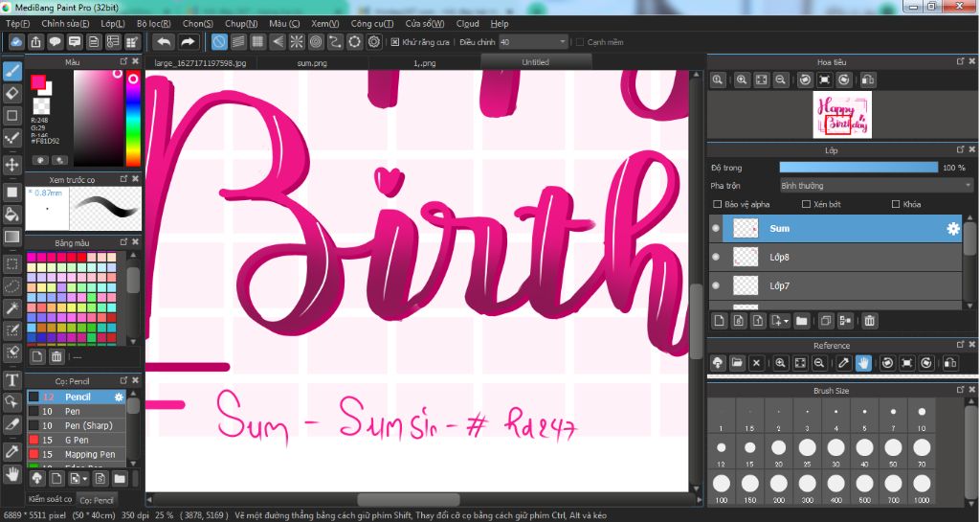Select the G Pen brush
This screenshot has width=980, height=522.
click(x=77, y=440)
